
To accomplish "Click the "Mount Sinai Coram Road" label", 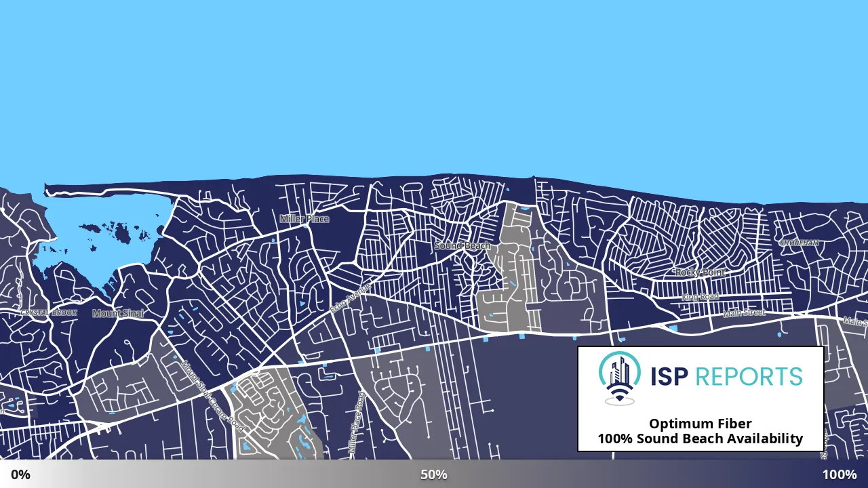I will pos(212,396).
